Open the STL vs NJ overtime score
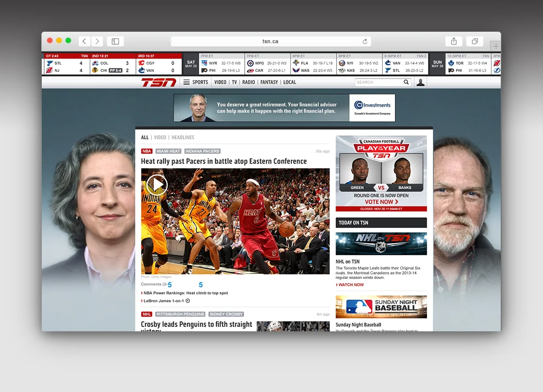The height and width of the screenshot is (392, 543). click(x=67, y=64)
